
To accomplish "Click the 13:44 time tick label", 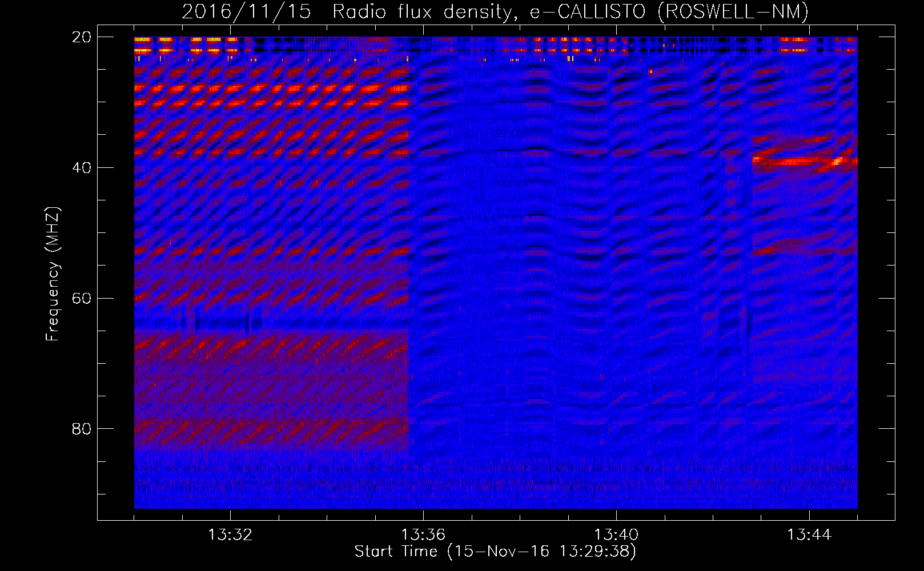I will (809, 535).
